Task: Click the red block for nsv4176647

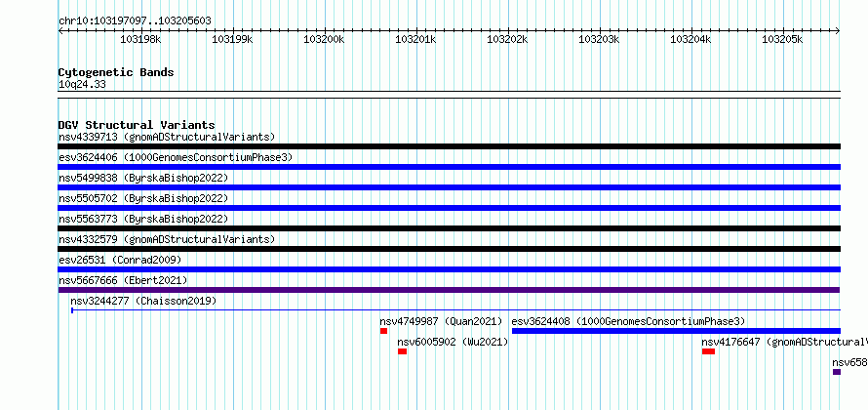Action: 709,351
